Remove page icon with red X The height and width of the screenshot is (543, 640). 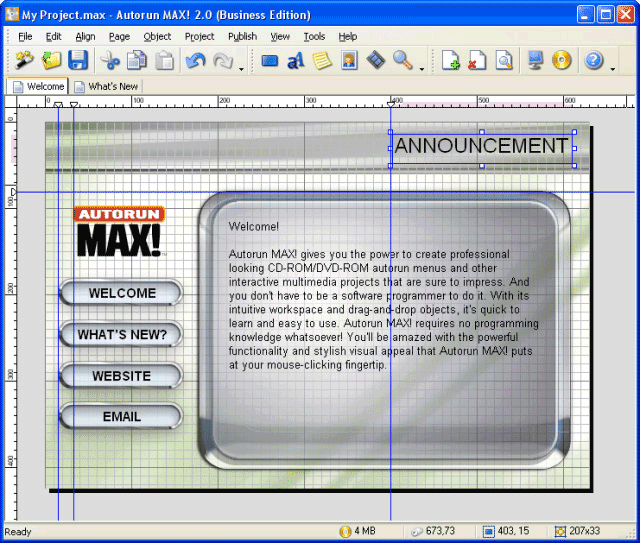[478, 60]
